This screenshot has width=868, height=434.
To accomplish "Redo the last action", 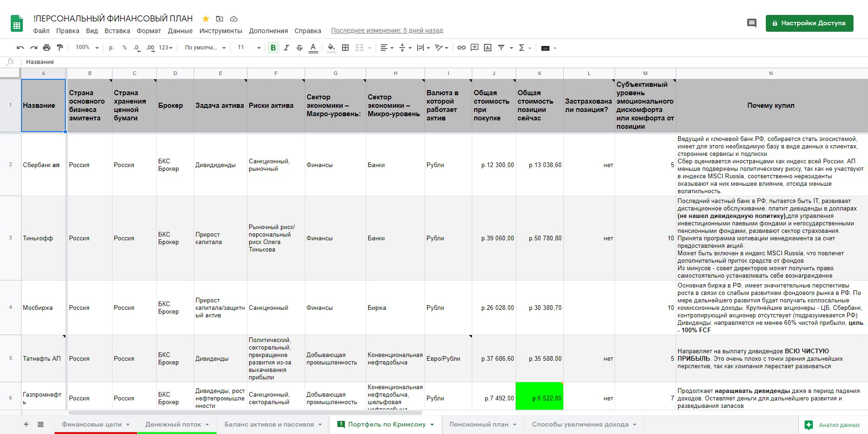I will [34, 48].
